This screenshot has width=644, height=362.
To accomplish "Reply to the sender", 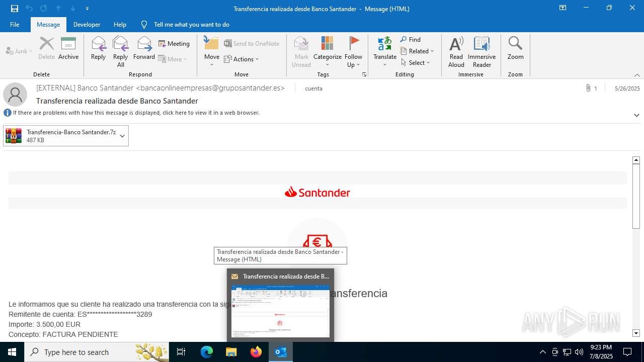I will [x=98, y=49].
